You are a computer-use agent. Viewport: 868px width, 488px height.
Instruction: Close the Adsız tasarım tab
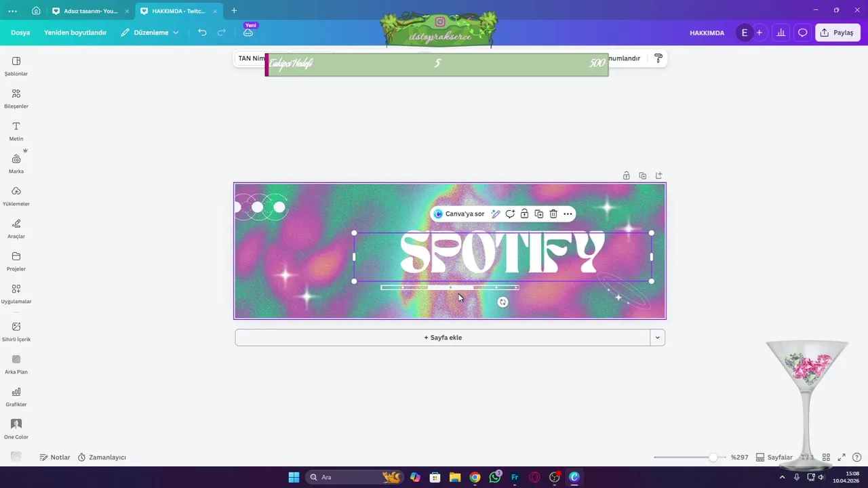(127, 11)
